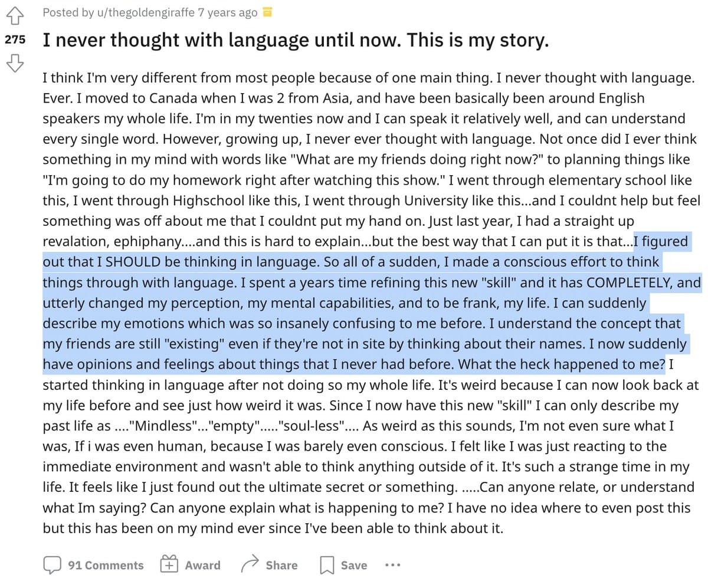This screenshot has height=588, width=708.
Task: Click the speech bubble comments icon
Action: 52,565
